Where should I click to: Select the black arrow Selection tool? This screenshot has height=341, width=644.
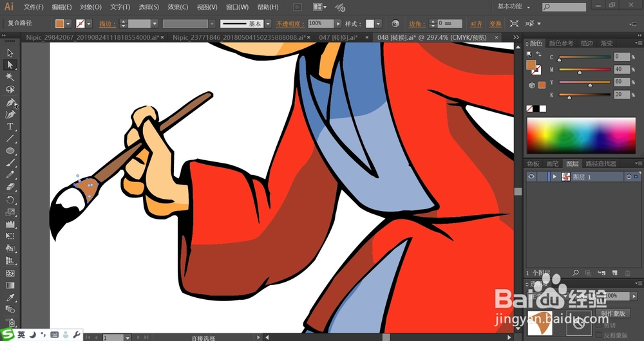point(10,53)
